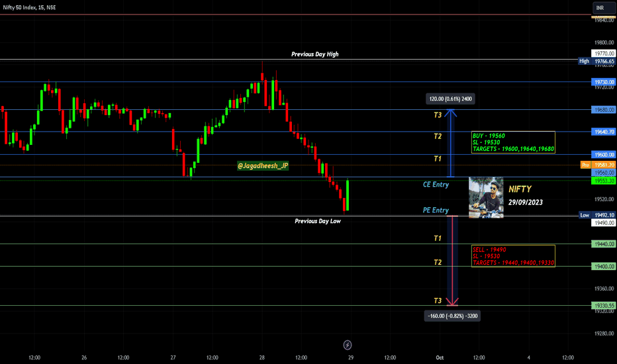Click the 29/09/2023 date text
Viewport: 617px width, 364px height.
(526, 203)
